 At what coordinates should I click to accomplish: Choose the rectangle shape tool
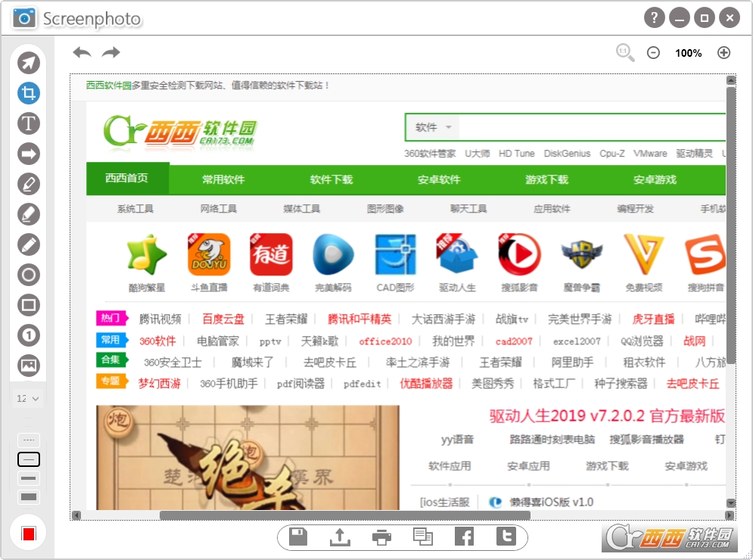pos(28,305)
